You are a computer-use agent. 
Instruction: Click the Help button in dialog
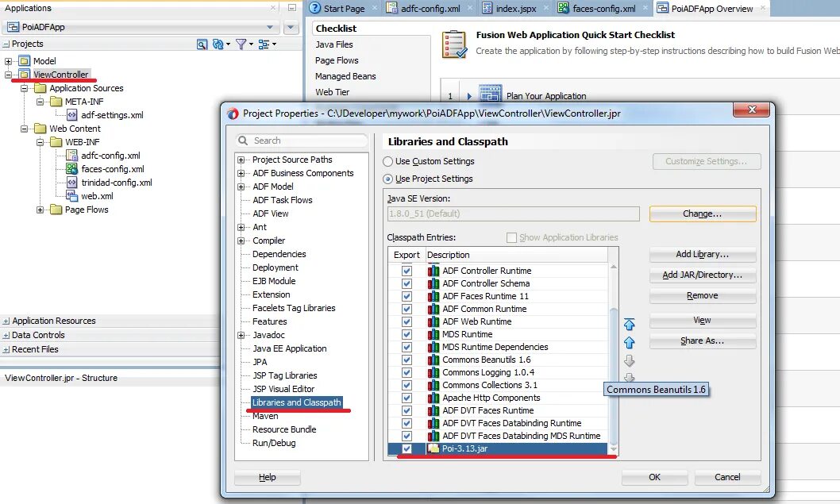click(268, 477)
